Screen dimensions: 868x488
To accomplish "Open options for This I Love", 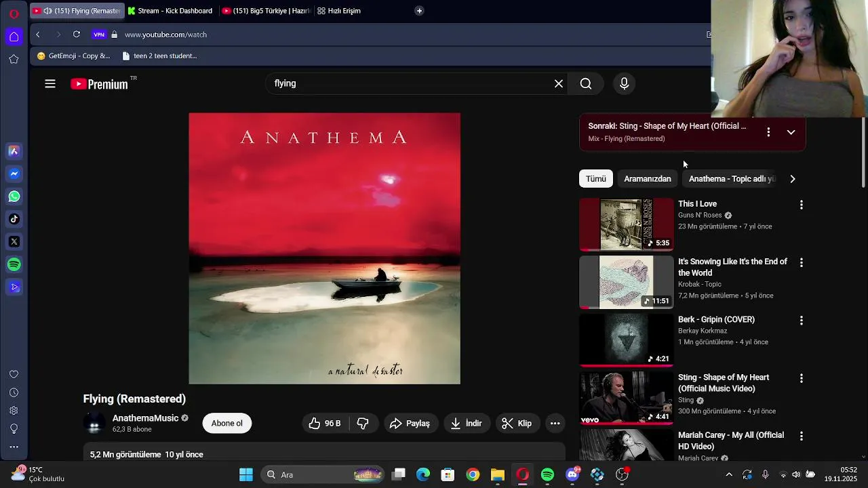I will pyautogui.click(x=802, y=205).
